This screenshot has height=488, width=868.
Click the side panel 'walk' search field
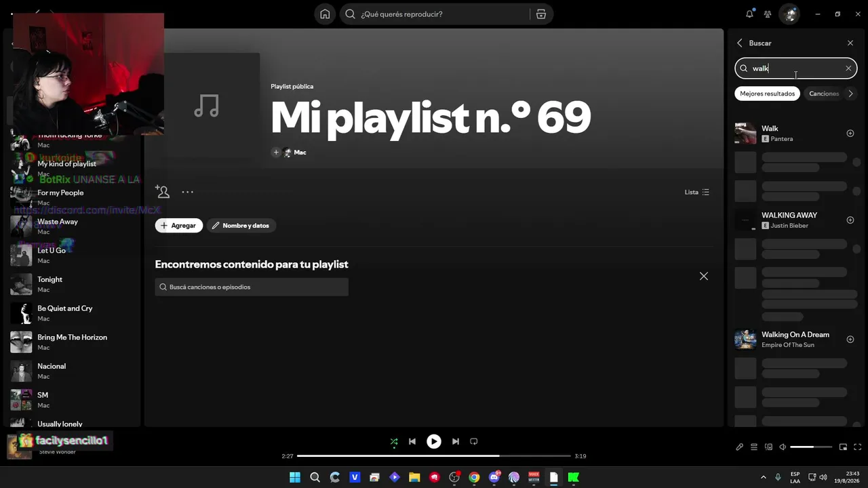coord(796,68)
